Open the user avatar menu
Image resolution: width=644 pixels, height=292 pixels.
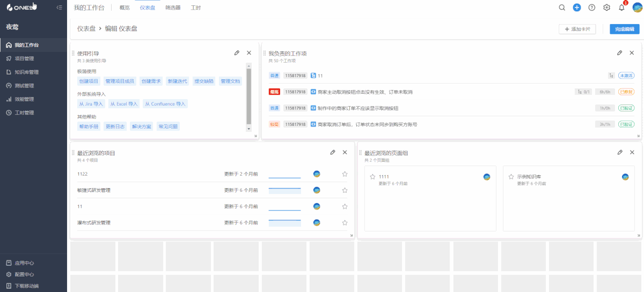638,8
